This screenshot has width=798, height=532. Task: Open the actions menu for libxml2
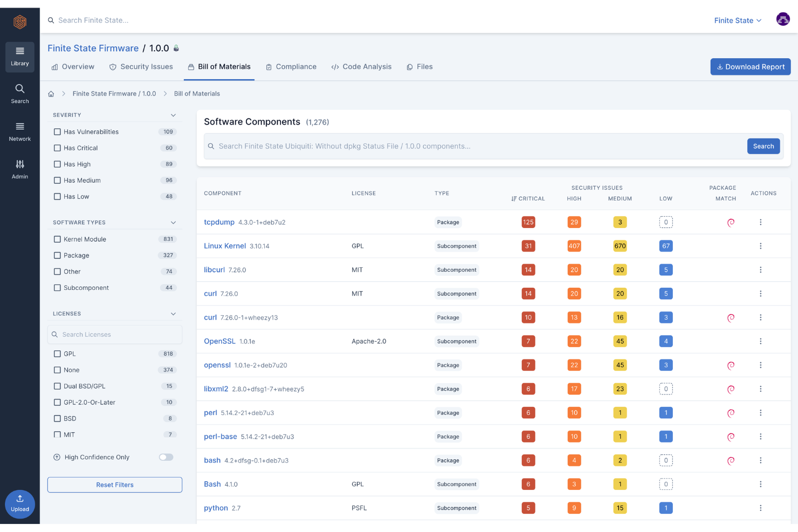coord(761,389)
